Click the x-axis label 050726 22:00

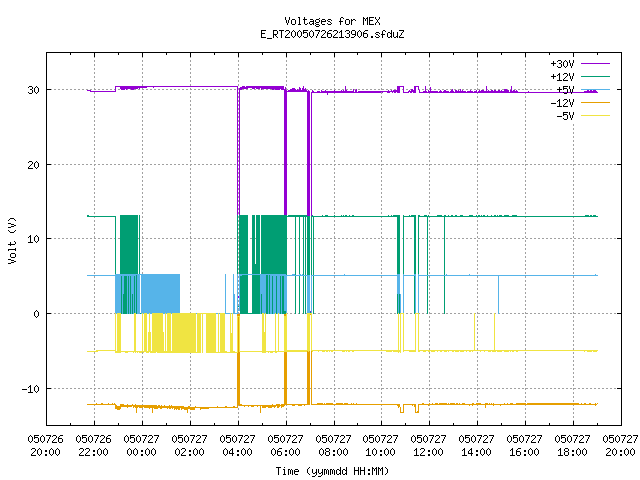coord(93,445)
